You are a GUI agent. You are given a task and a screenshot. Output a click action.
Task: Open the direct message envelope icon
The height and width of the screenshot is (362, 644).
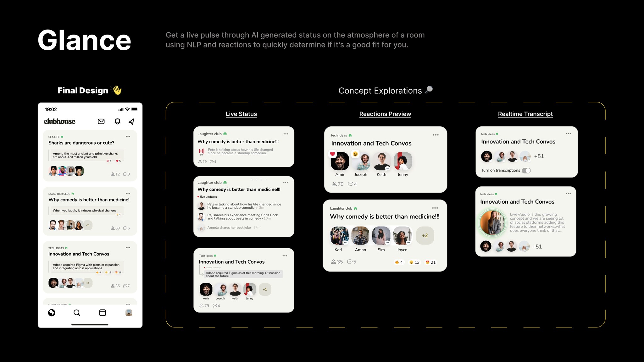pos(101,121)
